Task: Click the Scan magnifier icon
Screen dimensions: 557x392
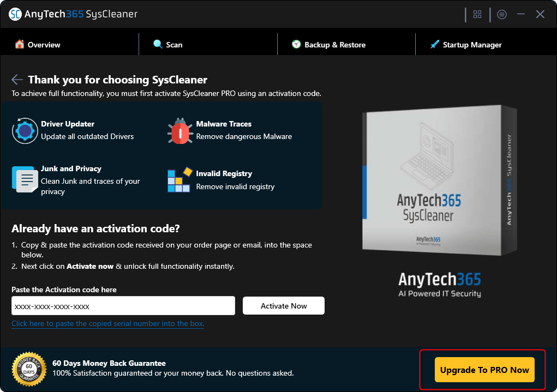Action: click(x=158, y=44)
